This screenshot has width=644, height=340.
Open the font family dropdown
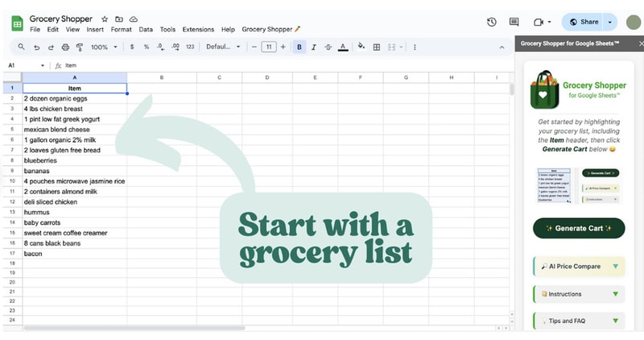(x=222, y=47)
